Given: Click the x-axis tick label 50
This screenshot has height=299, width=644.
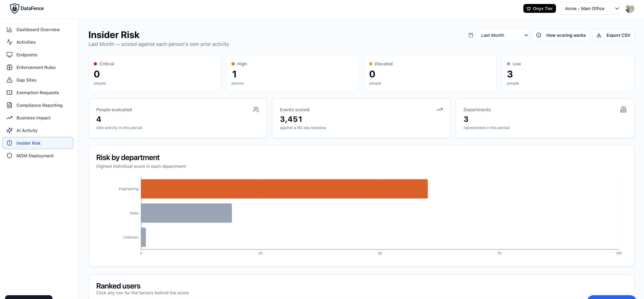Looking at the screenshot, I should (x=380, y=253).
